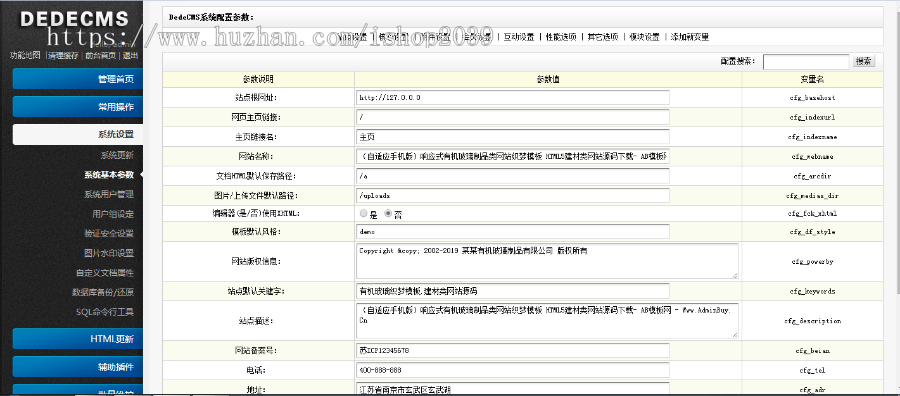Click the 站点根网址 input field
Image resolution: width=900 pixels, height=396 pixels.
(513, 98)
